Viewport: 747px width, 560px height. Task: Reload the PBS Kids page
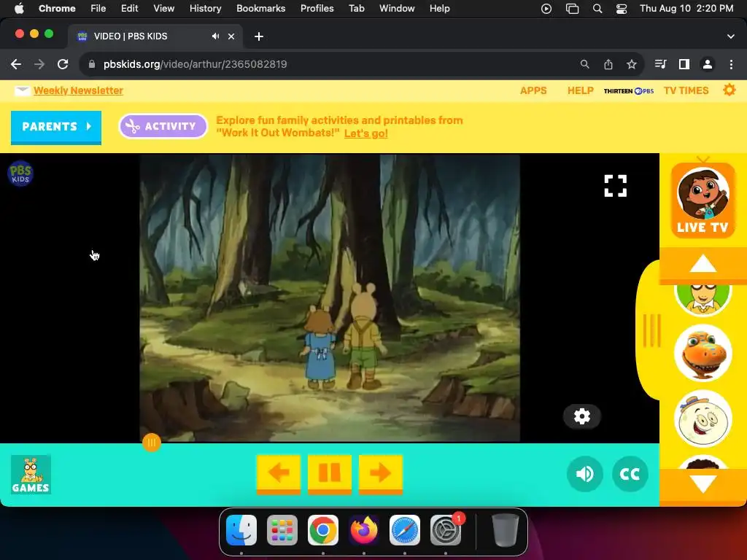tap(63, 64)
